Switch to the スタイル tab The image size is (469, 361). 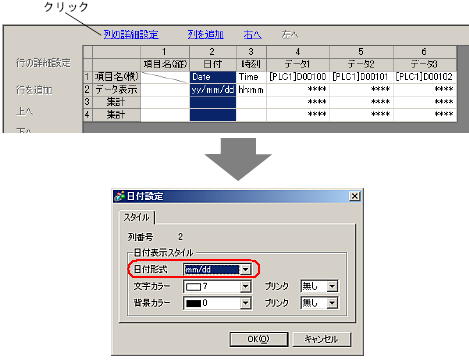136,217
